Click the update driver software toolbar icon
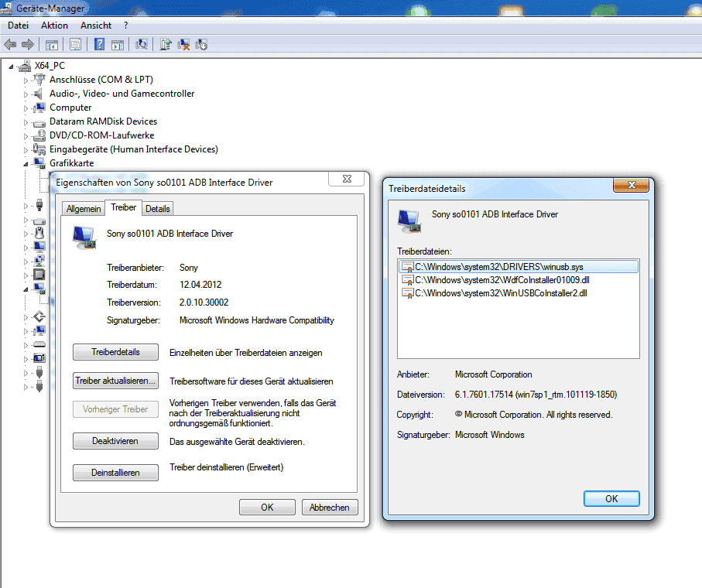The width and height of the screenshot is (702, 588). point(166,44)
